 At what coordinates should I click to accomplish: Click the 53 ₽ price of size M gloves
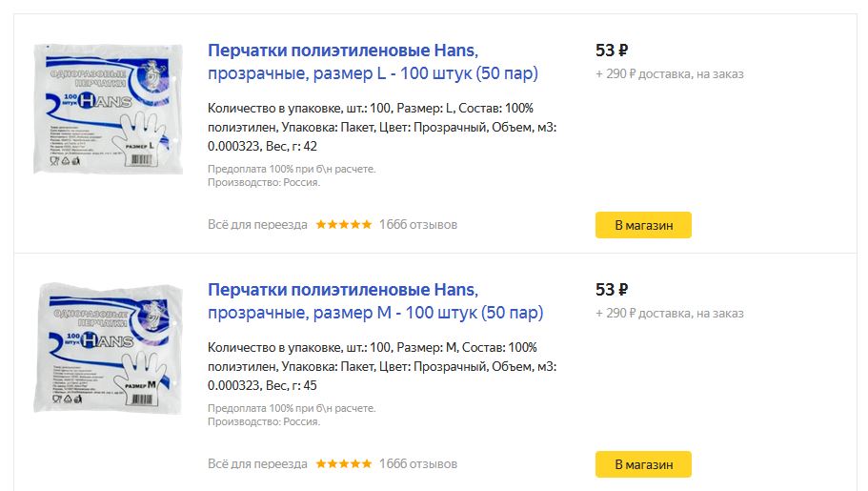[x=612, y=290]
